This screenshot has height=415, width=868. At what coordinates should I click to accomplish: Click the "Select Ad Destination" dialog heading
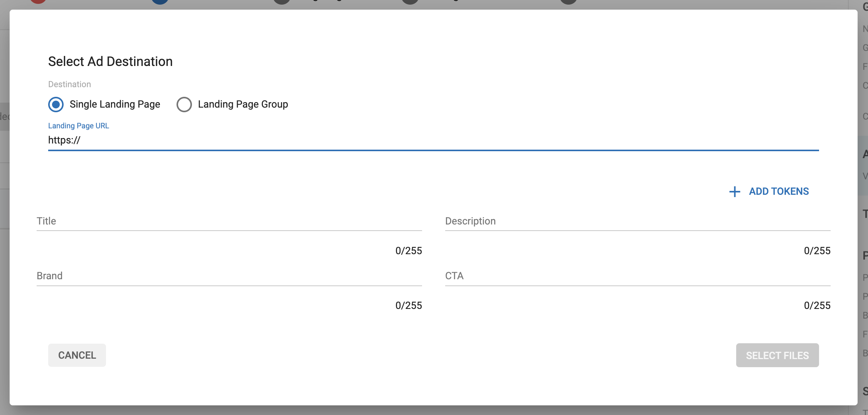click(110, 62)
